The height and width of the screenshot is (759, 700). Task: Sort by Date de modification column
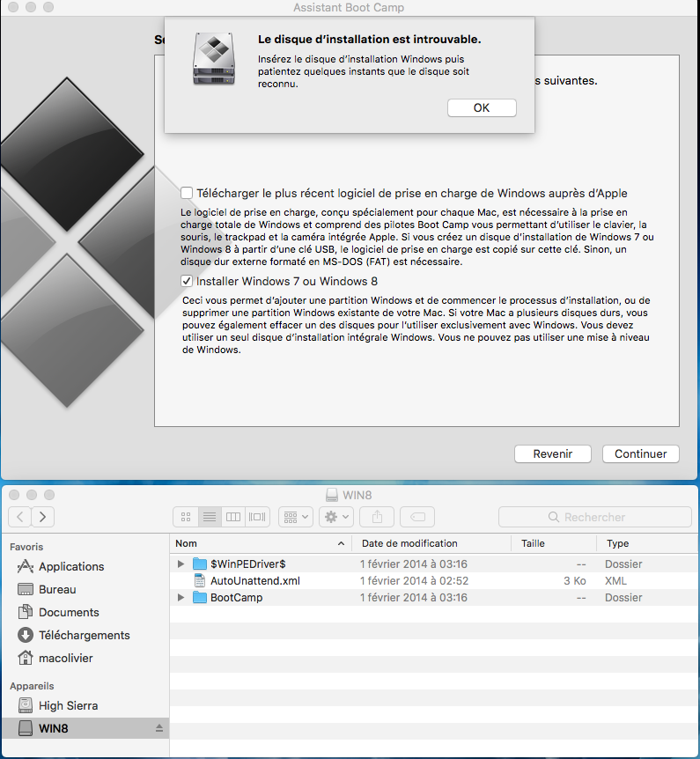point(431,543)
